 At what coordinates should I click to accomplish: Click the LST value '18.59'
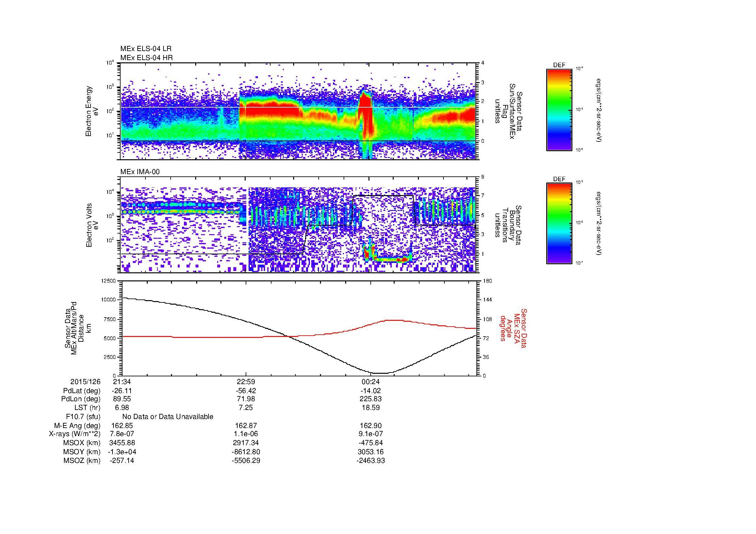[370, 408]
